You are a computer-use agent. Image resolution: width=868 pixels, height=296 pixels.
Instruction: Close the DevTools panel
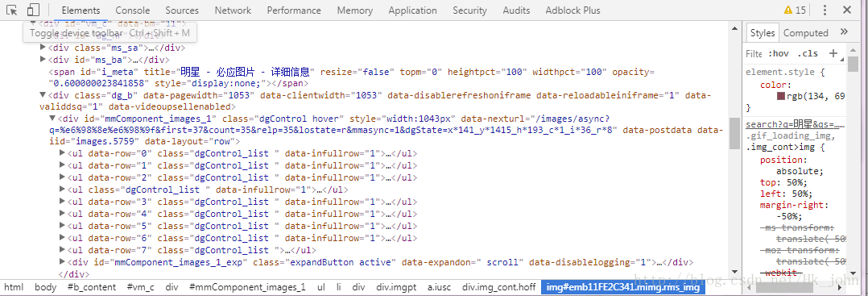pyautogui.click(x=847, y=10)
